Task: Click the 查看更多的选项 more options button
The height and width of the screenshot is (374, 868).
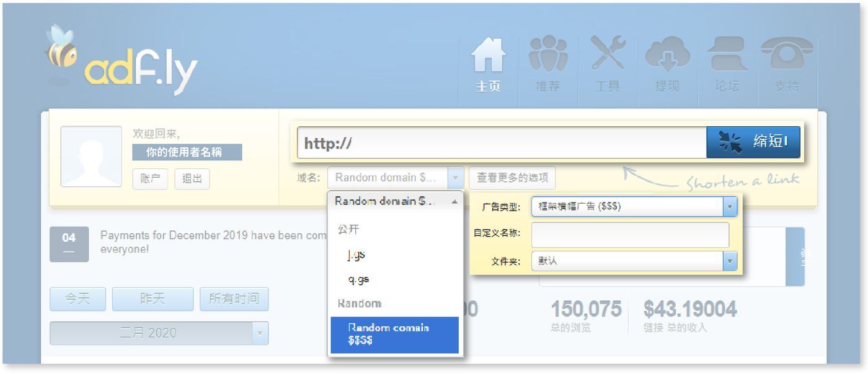Action: click(x=512, y=178)
